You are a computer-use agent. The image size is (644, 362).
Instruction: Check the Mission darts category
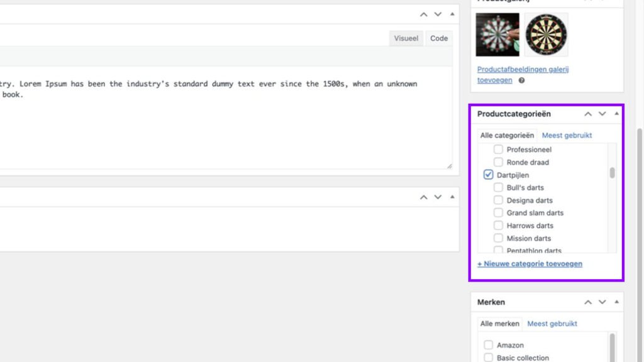click(497, 238)
